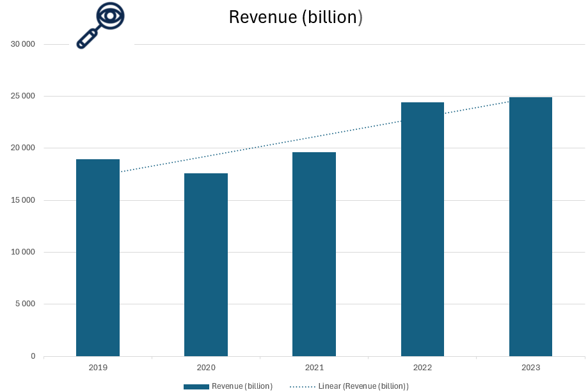Click the blue Revenue legend color swatch
This screenshot has height=392, width=588.
coord(196,386)
